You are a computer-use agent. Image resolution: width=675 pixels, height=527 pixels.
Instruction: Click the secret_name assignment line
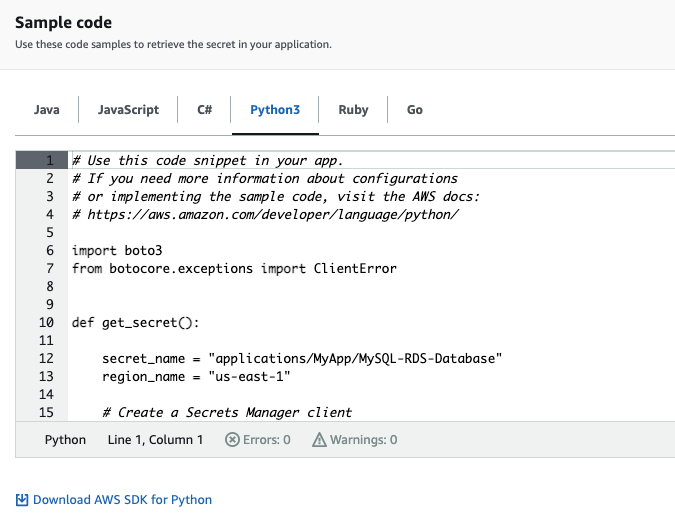pos(300,358)
